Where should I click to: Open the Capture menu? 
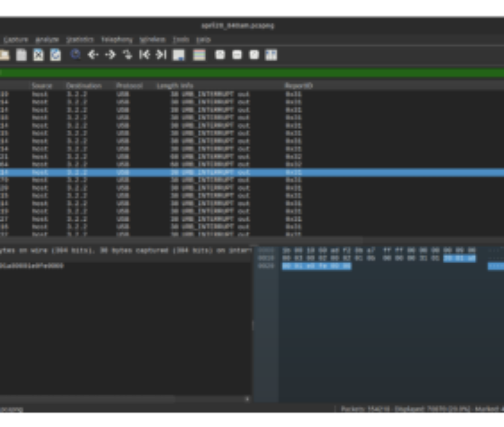point(16,39)
